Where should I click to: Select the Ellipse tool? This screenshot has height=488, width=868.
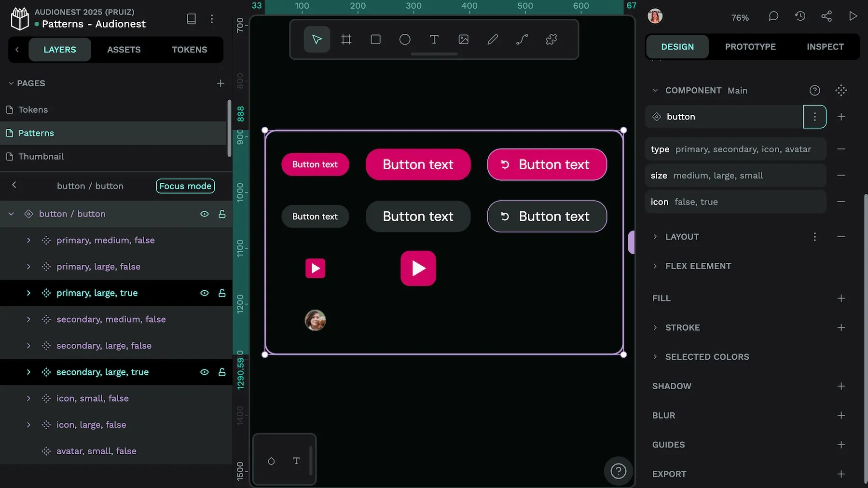(x=405, y=40)
